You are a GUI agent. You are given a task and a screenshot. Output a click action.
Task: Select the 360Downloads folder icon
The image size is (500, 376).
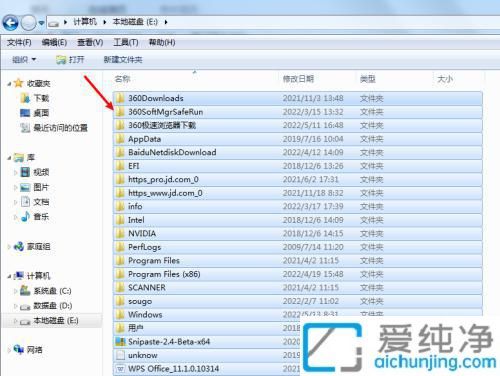(x=120, y=98)
